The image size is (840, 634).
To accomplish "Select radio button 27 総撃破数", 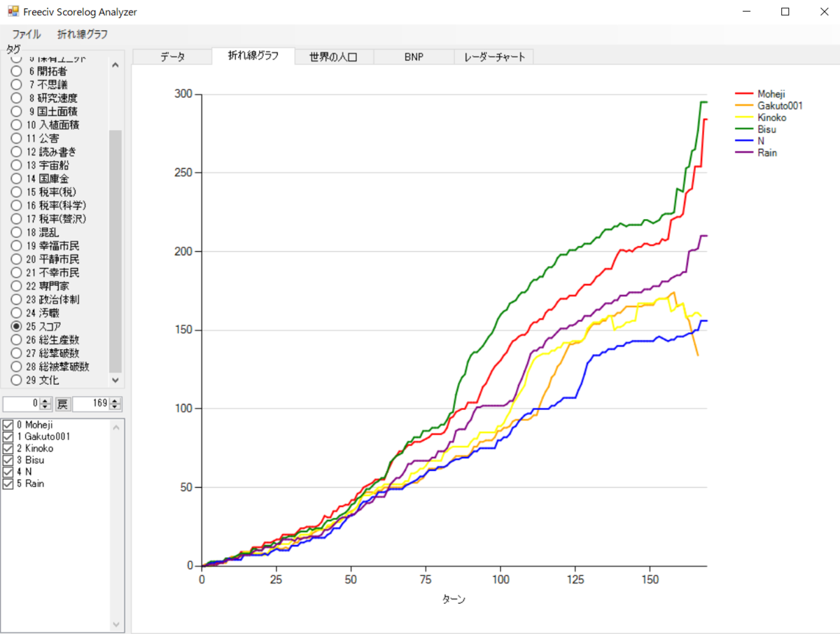I will point(16,353).
